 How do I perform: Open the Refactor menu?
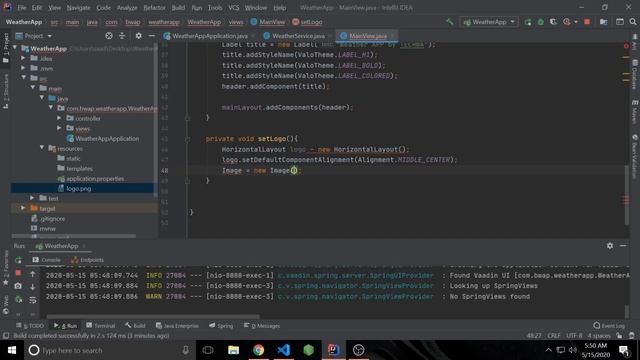pyautogui.click(x=154, y=8)
